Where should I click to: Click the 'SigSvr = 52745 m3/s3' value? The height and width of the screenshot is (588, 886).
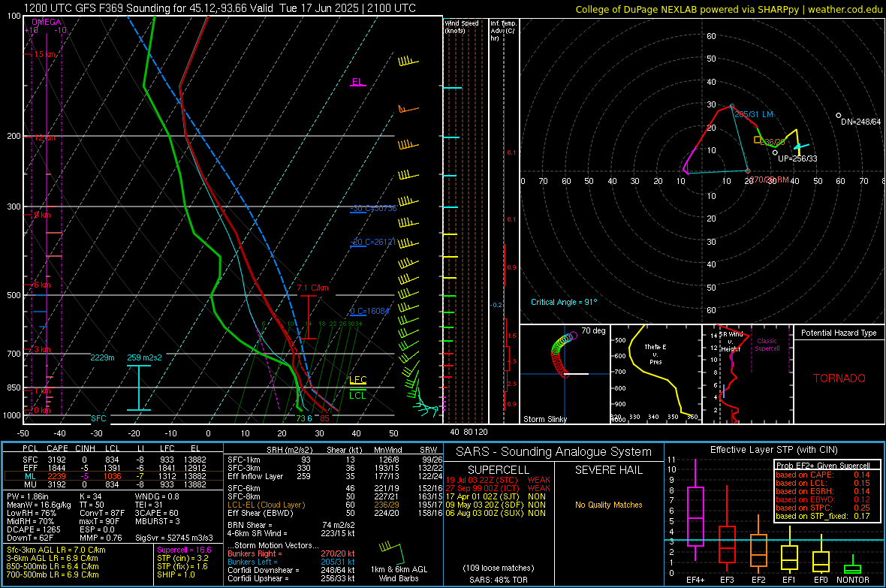pyautogui.click(x=174, y=538)
